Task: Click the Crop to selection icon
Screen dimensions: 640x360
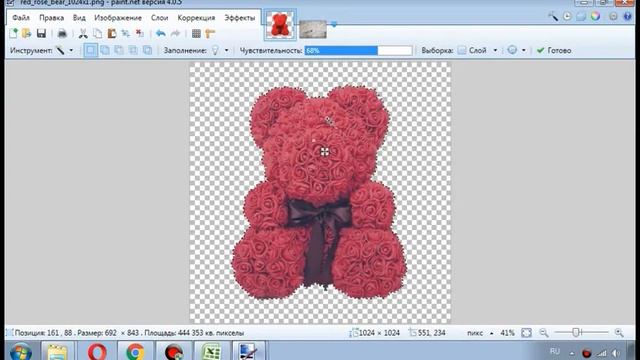Action: (x=126, y=33)
